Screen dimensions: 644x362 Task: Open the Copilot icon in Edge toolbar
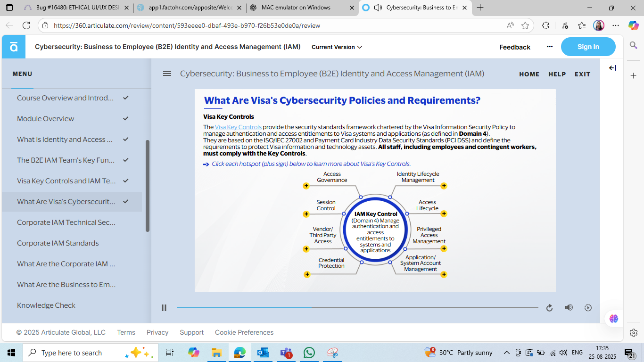click(633, 25)
